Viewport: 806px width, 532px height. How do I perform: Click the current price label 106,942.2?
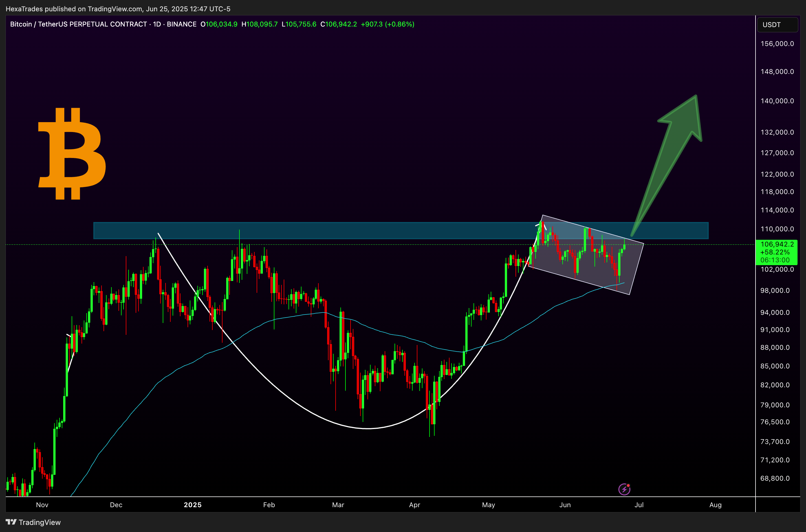[777, 244]
